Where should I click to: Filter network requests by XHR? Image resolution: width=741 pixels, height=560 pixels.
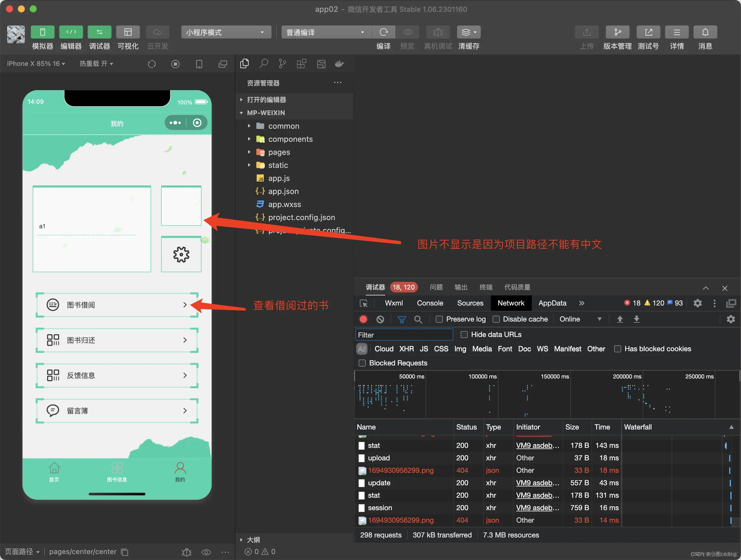pos(406,349)
